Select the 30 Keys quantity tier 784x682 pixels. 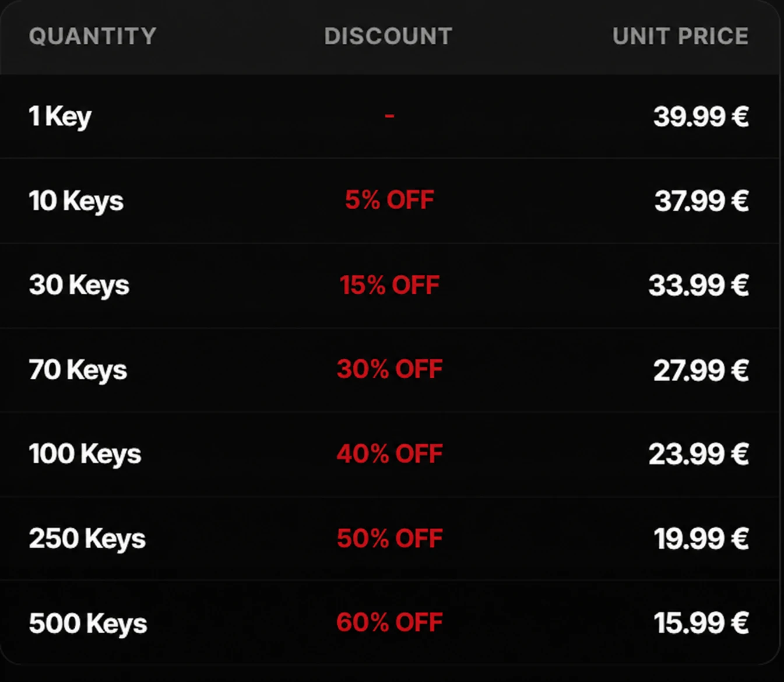(x=389, y=285)
